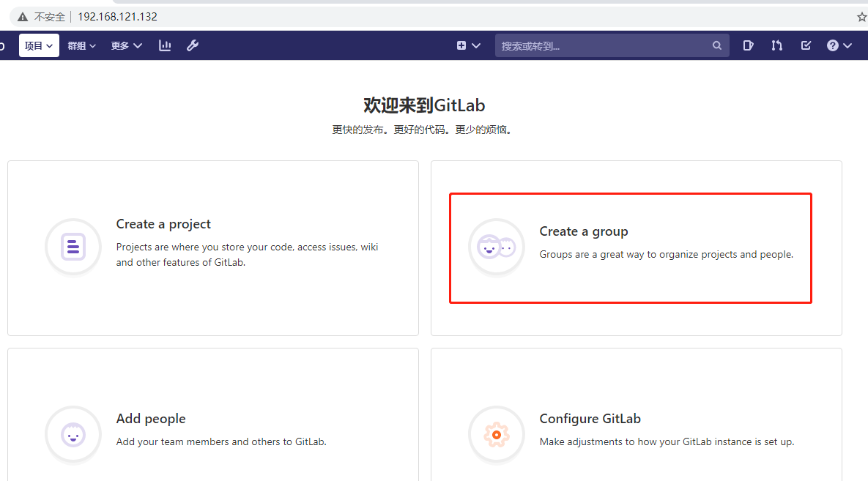This screenshot has width=868, height=481.
Task: Click the 'Create a project' heading
Action: click(163, 224)
